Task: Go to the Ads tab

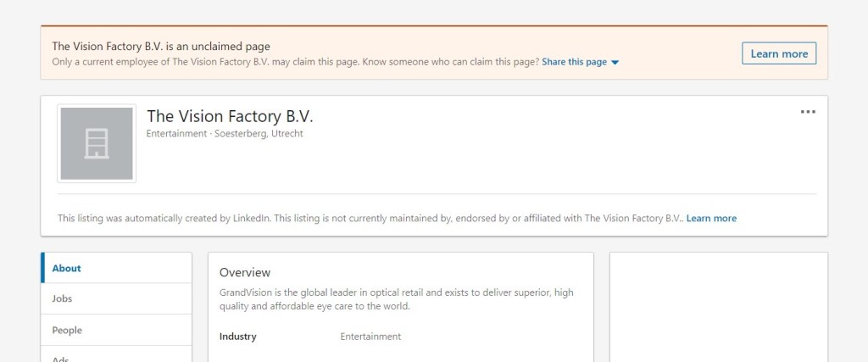Action: tap(60, 358)
